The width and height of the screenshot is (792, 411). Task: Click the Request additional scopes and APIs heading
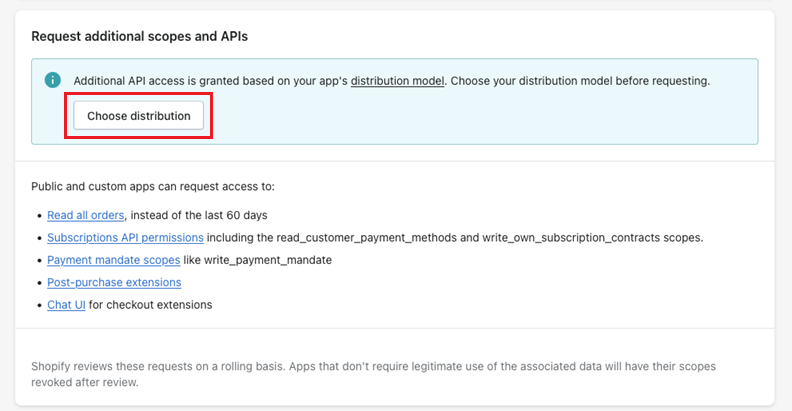(x=139, y=36)
